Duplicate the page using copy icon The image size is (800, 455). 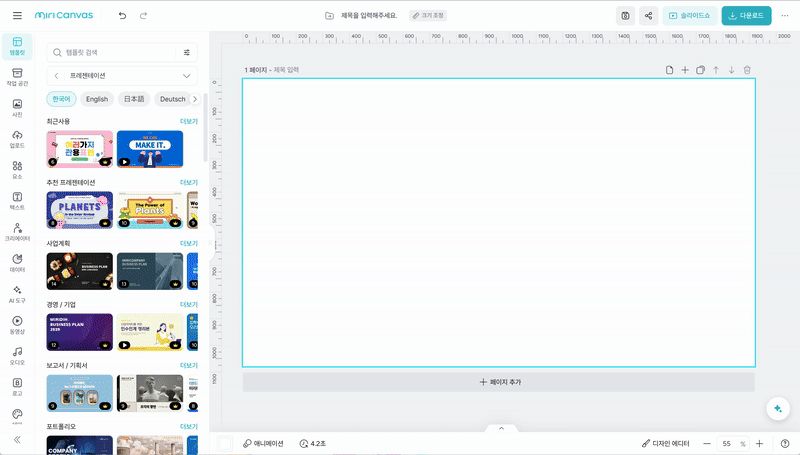(x=700, y=70)
